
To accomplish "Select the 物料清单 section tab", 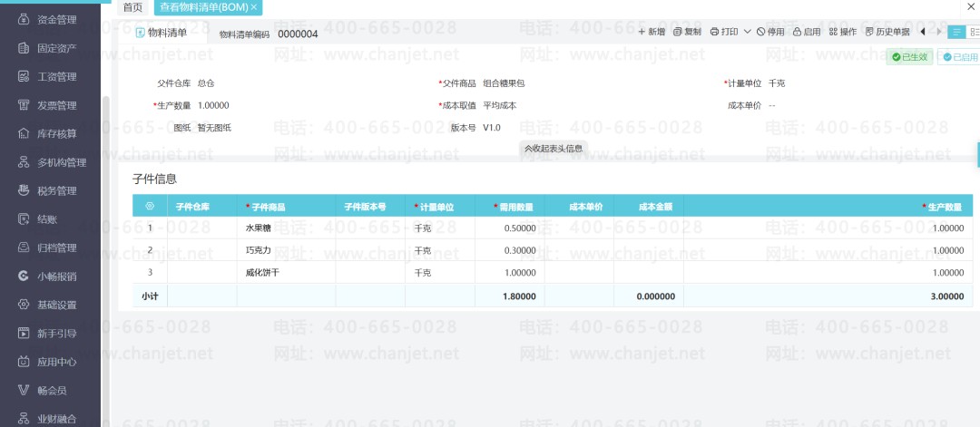I will tap(162, 33).
